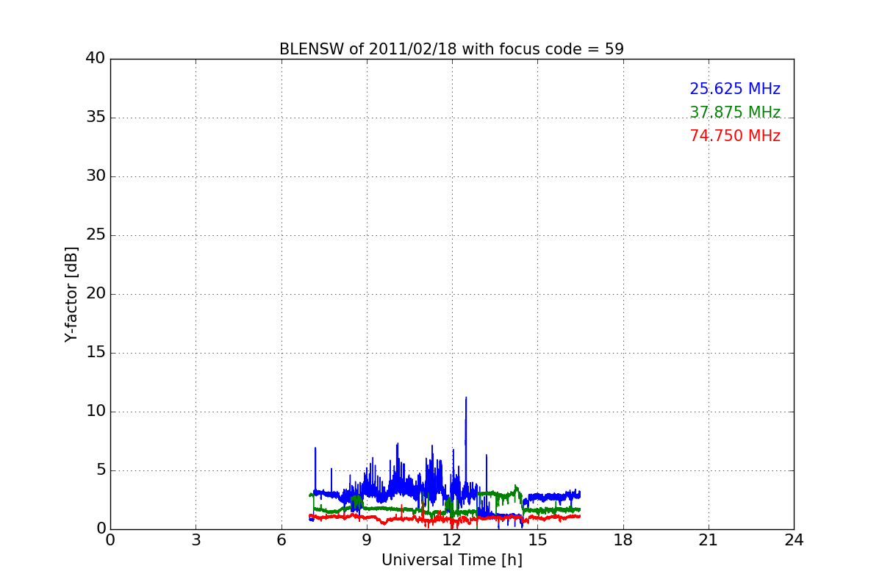Select the green 37.875 MHz legend label
Image resolution: width=882 pixels, height=588 pixels.
735,112
